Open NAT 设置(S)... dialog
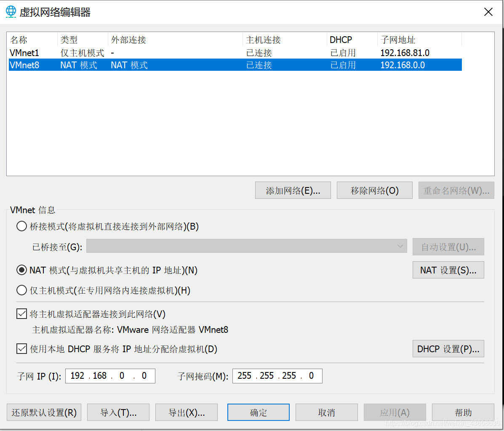This screenshot has width=504, height=431. point(448,270)
